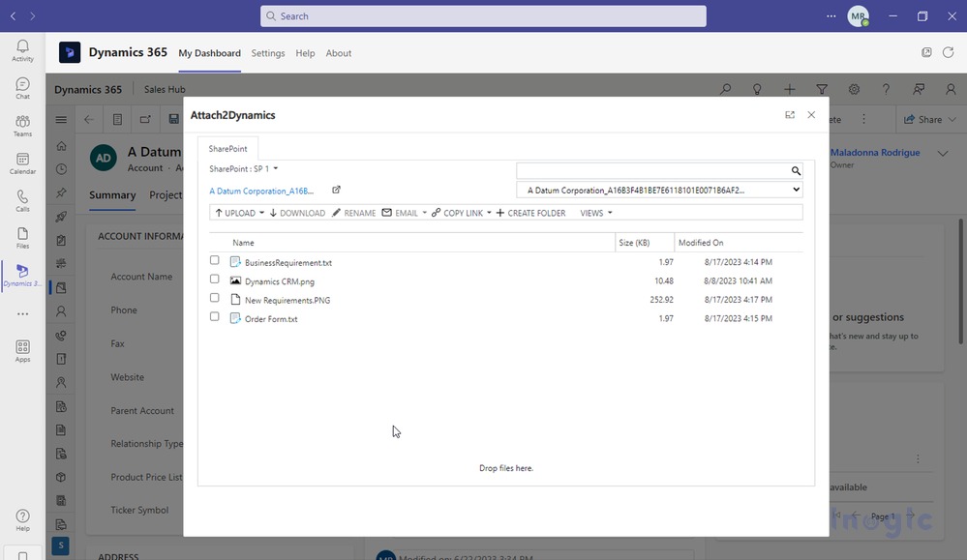Expand the UPLOAD dropdown menu
This screenshot has height=560, width=967.
coord(239,213)
